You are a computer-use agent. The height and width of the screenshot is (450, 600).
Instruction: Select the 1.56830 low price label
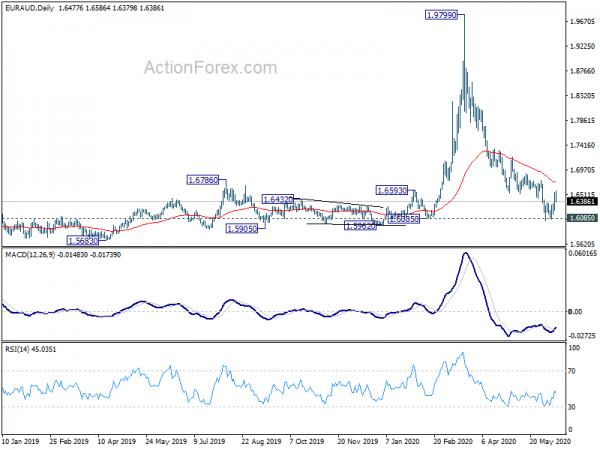[x=83, y=241]
